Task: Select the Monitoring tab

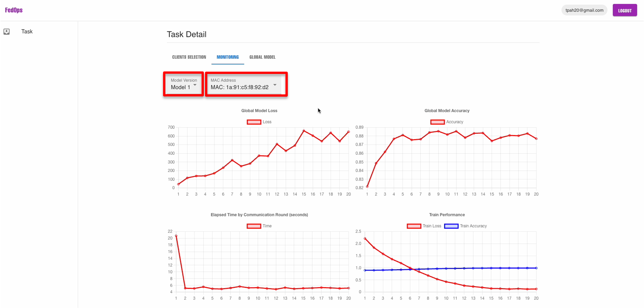Action: pos(227,57)
